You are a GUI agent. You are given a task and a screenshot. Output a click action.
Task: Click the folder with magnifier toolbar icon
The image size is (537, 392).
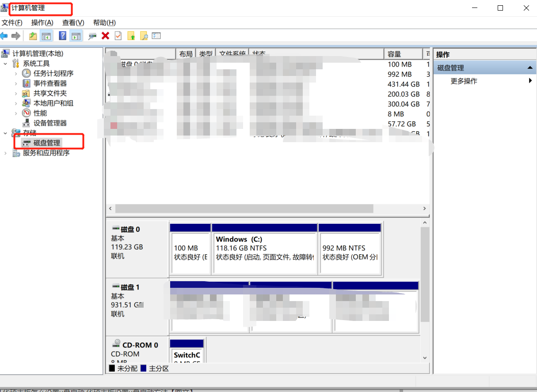click(144, 36)
